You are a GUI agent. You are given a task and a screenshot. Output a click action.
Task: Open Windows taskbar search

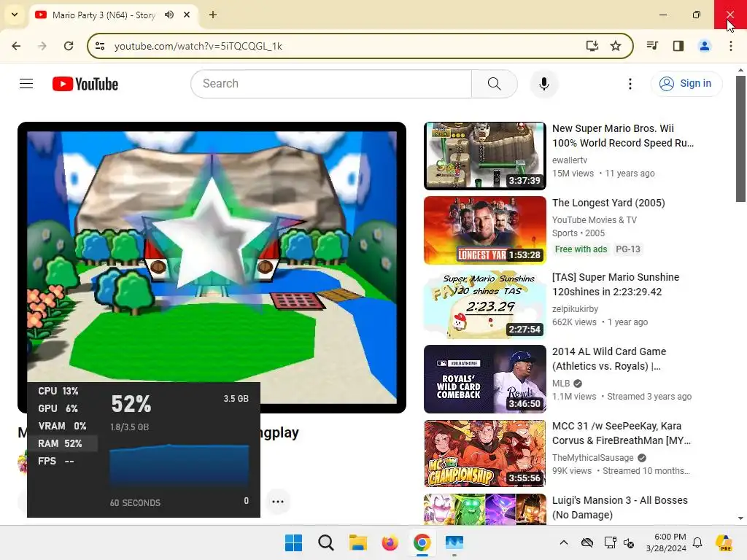pos(326,542)
